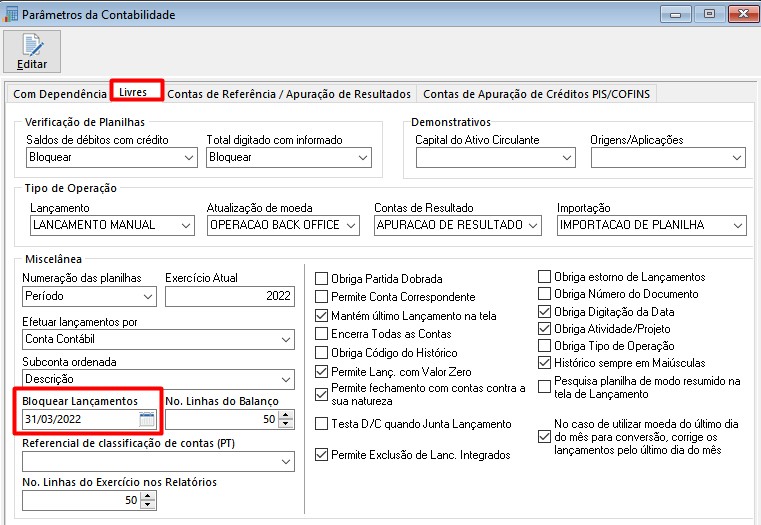The width and height of the screenshot is (761, 525).
Task: Uncheck Mantém último Lançamento na tela
Action: pyautogui.click(x=321, y=316)
